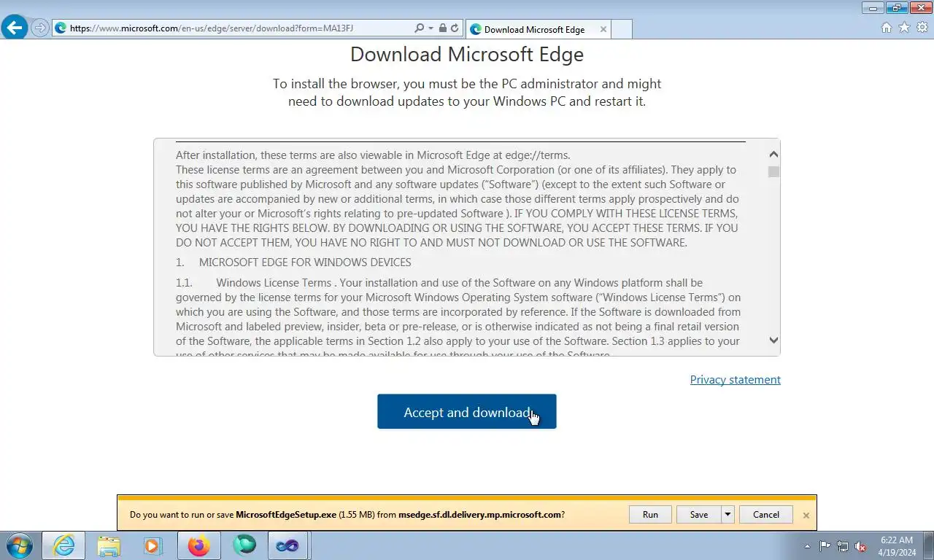Viewport: 934px width, 560px height.
Task: Open the address bar autocomplete dropdown arrow
Action: click(431, 28)
